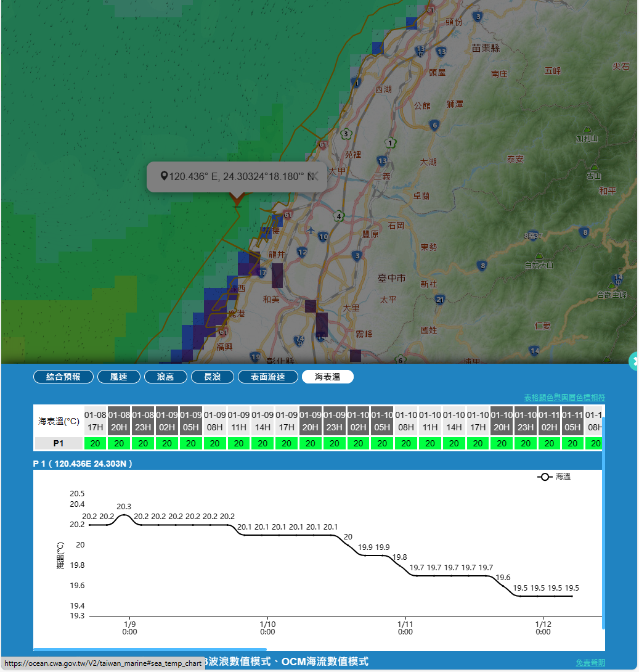This screenshot has height=672, width=639.
Task: Show the 表面流速 tab
Action: [x=267, y=377]
